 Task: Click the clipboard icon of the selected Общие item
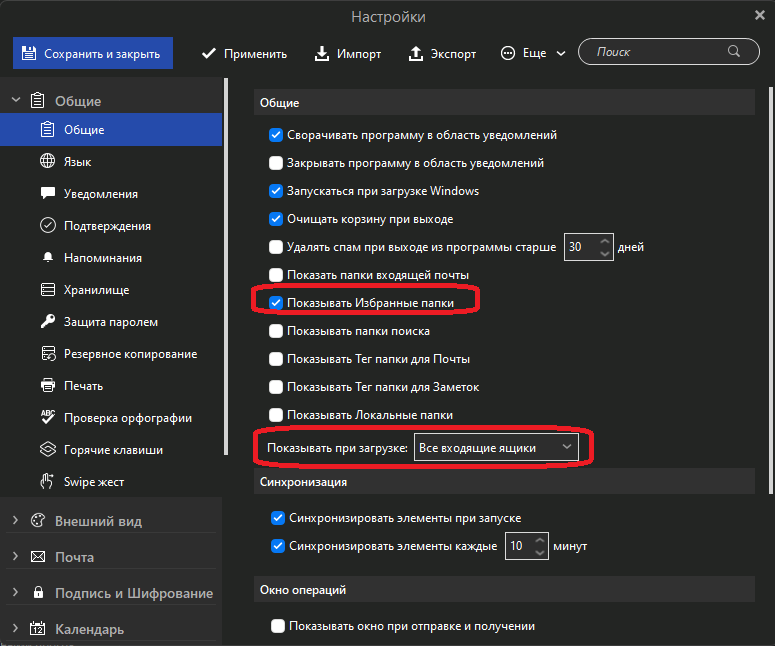47,129
